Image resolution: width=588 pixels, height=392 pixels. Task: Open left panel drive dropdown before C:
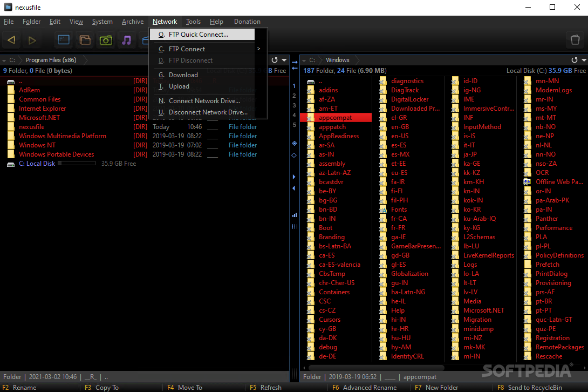[x=4, y=60]
